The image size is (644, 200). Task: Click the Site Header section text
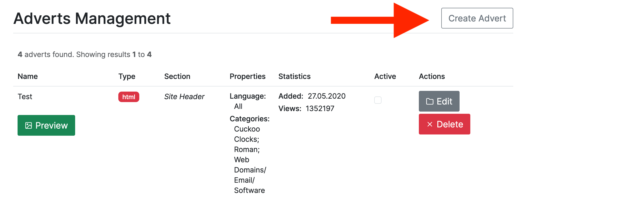click(184, 97)
